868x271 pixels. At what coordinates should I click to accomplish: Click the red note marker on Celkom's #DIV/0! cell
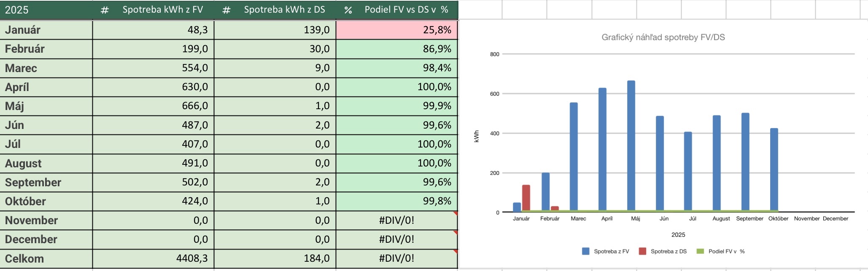(455, 252)
